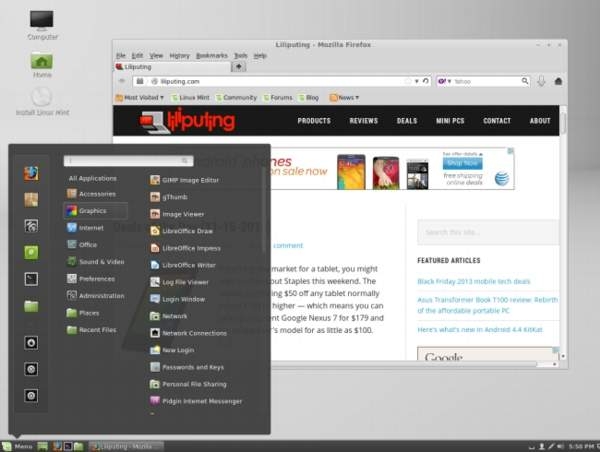Select the Graphics category
Screen dimensions: 600x452
click(95, 210)
